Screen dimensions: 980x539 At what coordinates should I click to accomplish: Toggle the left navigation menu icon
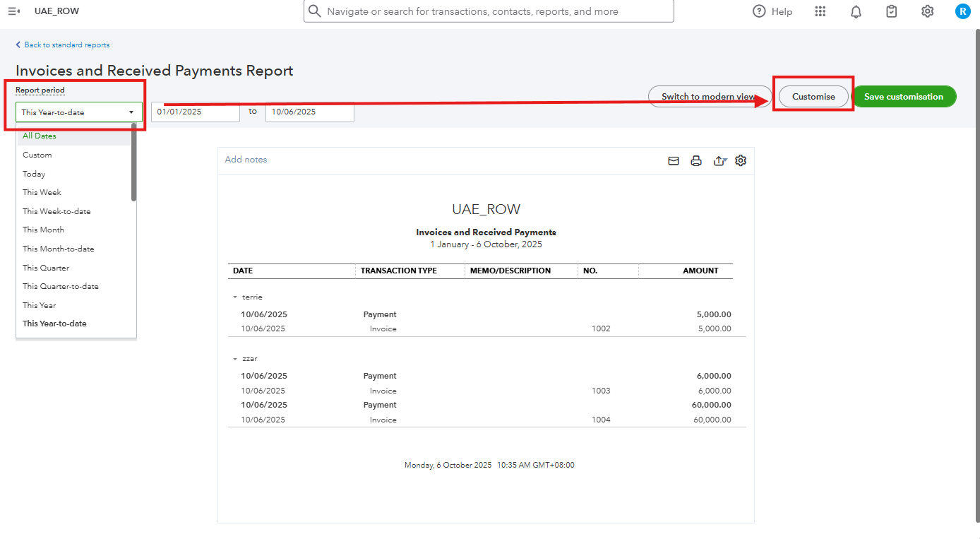[x=13, y=11]
